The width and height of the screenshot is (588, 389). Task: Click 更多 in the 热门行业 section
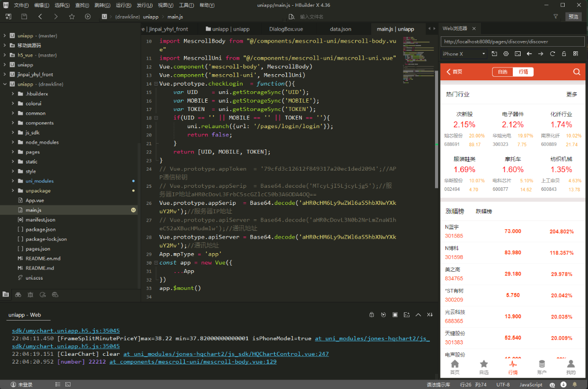571,94
